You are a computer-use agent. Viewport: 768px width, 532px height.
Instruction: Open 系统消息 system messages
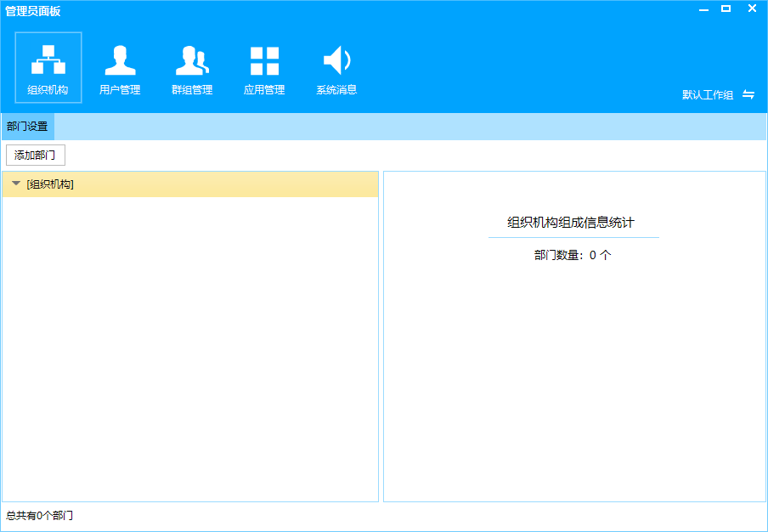tap(336, 68)
